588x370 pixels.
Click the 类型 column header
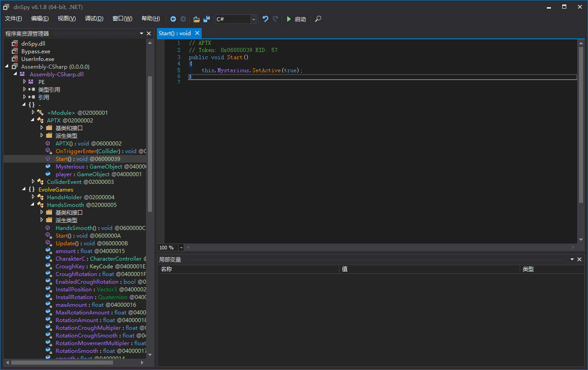click(551, 269)
